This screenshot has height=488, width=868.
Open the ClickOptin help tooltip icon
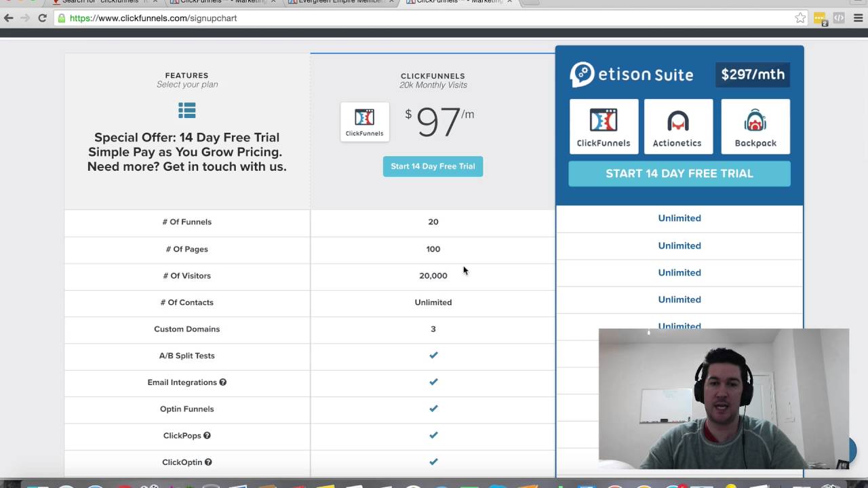coord(208,462)
